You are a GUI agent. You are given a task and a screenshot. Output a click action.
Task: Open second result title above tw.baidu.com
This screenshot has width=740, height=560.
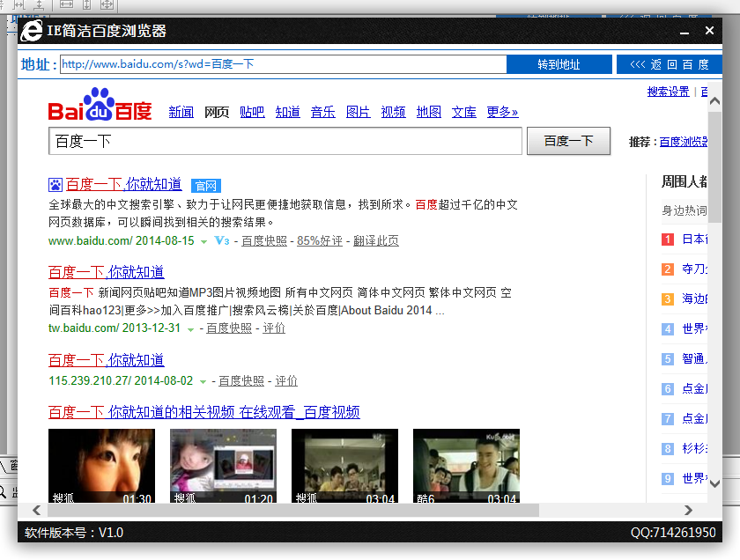point(107,272)
